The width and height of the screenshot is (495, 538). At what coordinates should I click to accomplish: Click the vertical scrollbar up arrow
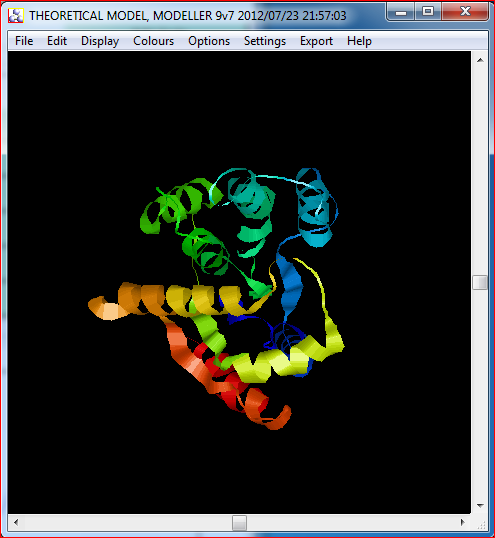[480, 60]
